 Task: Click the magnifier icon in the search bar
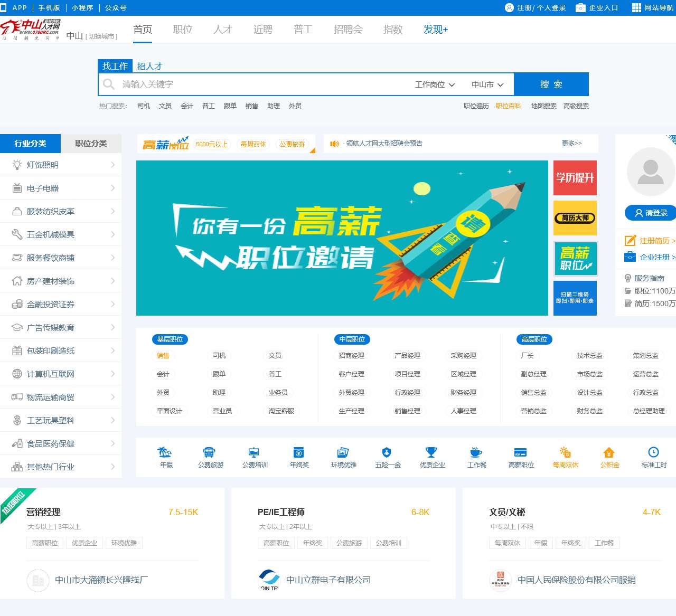pos(109,84)
